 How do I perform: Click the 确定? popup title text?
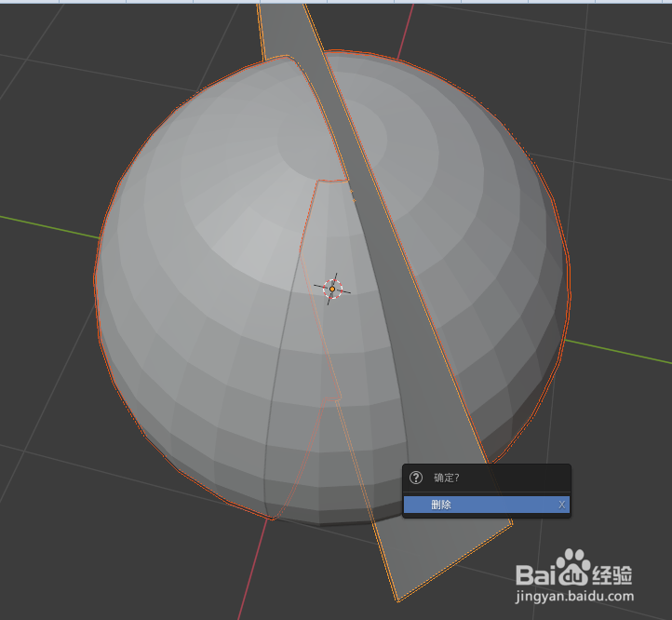pyautogui.click(x=447, y=478)
